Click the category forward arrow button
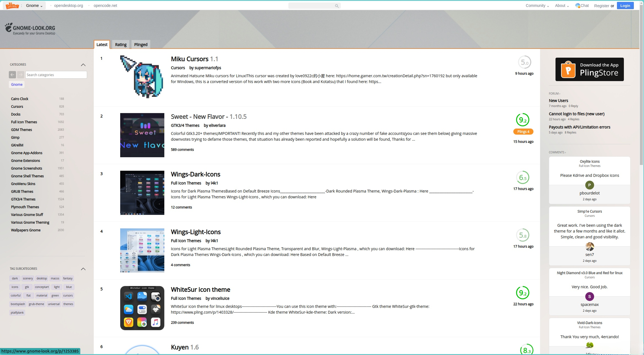The width and height of the screenshot is (644, 355). [20, 74]
